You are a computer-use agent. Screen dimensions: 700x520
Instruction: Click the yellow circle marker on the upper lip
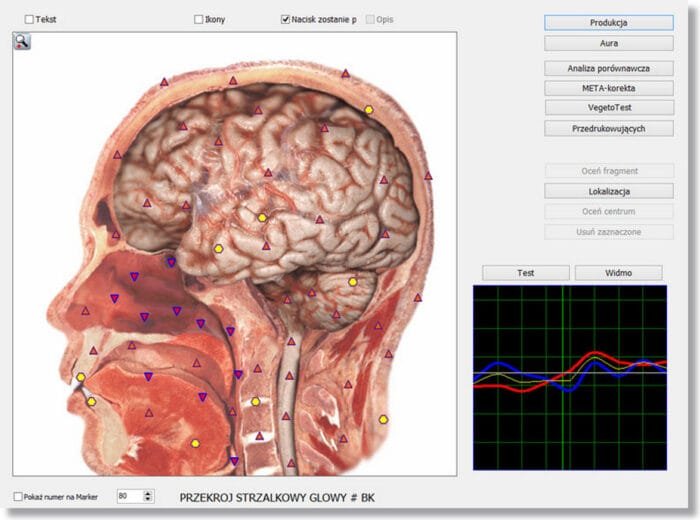81,377
